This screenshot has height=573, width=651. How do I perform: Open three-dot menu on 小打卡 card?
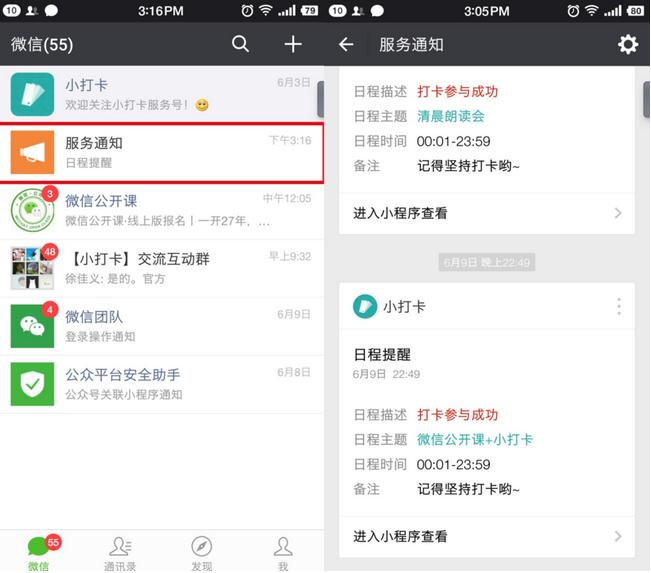pyautogui.click(x=619, y=306)
